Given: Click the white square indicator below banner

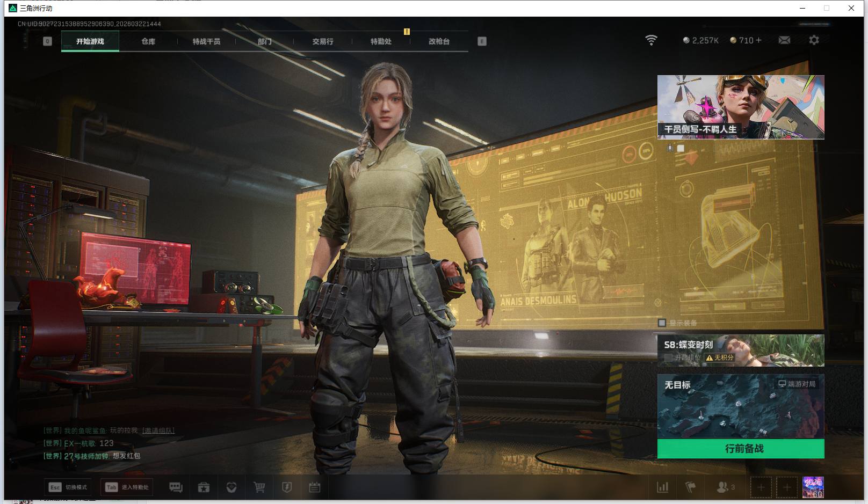Looking at the screenshot, I should pyautogui.click(x=681, y=148).
